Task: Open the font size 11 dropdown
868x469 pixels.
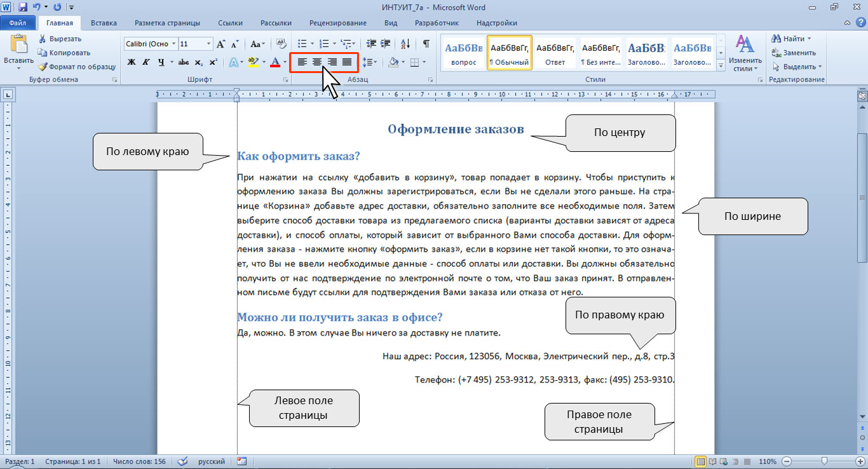Action: coord(208,44)
